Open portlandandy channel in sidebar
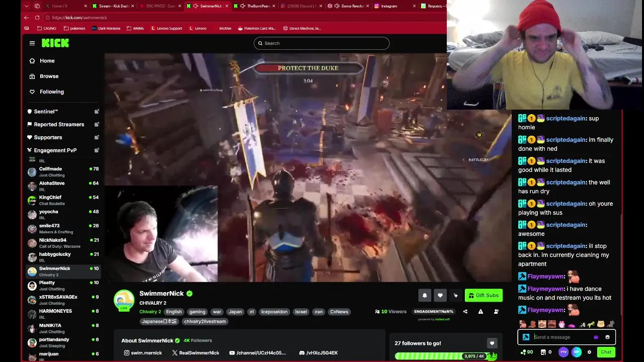The height and width of the screenshot is (362, 644). [x=63, y=342]
